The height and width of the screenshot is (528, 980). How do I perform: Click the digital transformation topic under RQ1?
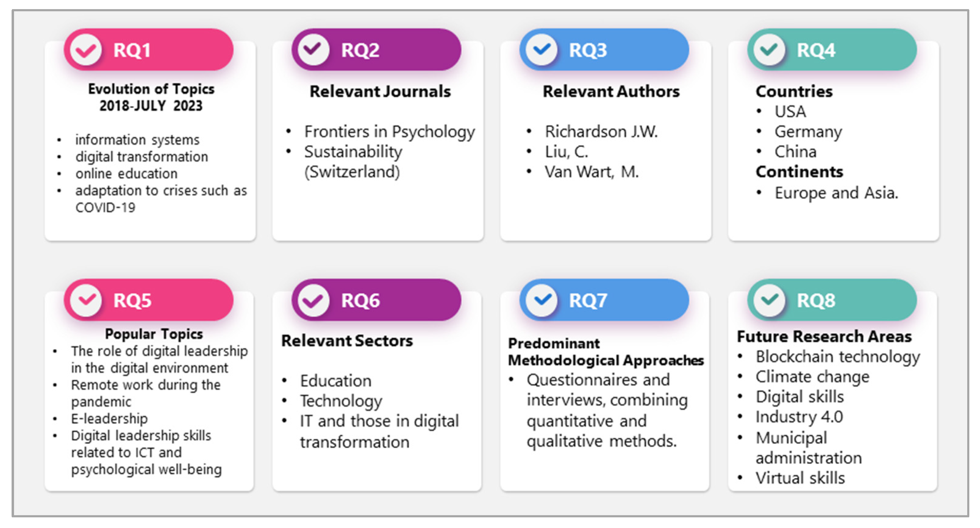[141, 157]
